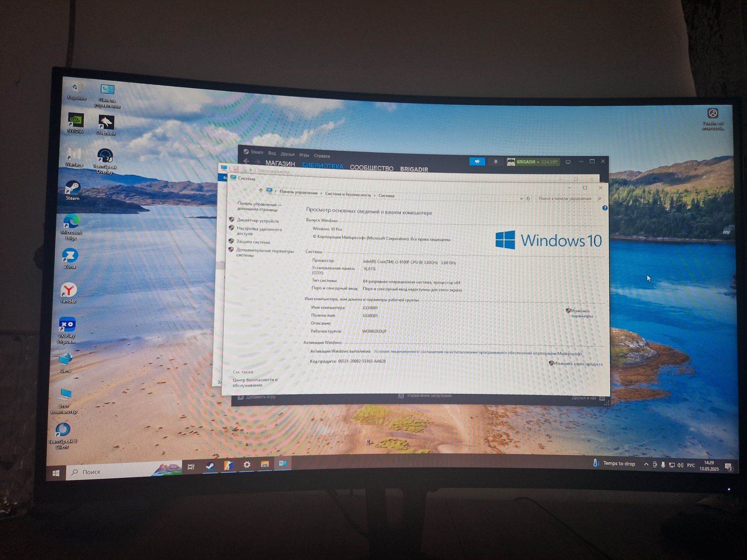The image size is (747, 560).
Task: Open the Этот компьютер desktop icon
Action: click(64, 401)
